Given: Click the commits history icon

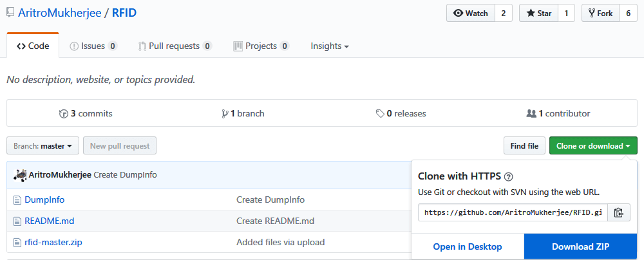Looking at the screenshot, I should coord(63,114).
